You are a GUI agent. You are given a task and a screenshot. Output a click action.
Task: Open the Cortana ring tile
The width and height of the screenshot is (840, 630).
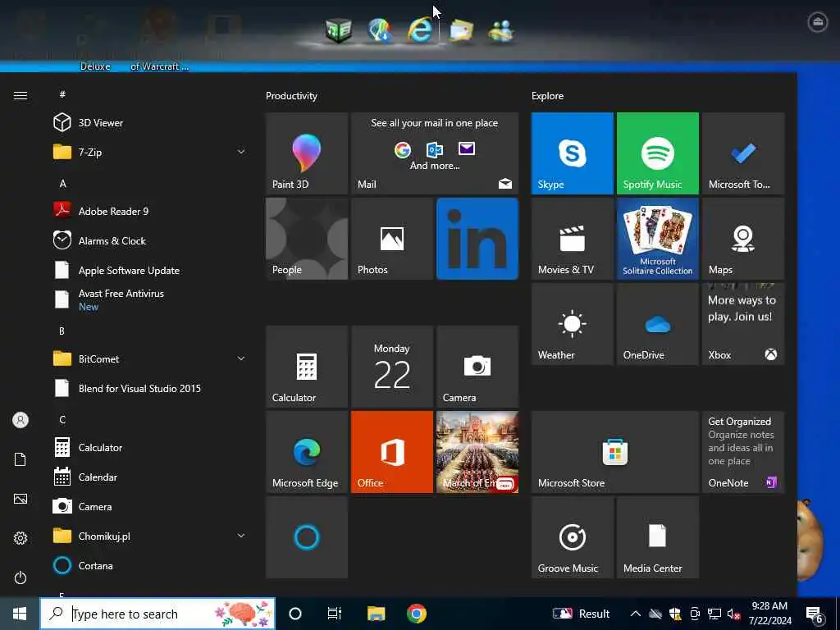[307, 537]
